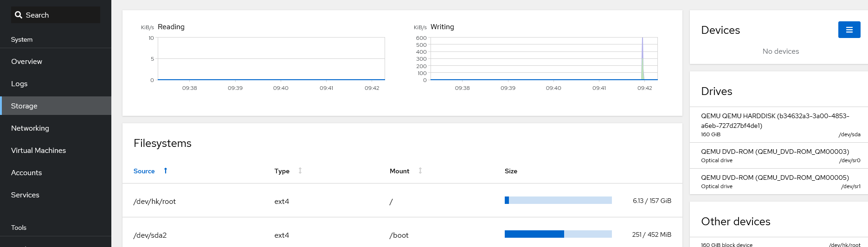The width and height of the screenshot is (868, 247).
Task: Open Virtual Machines section
Action: pyautogui.click(x=39, y=151)
